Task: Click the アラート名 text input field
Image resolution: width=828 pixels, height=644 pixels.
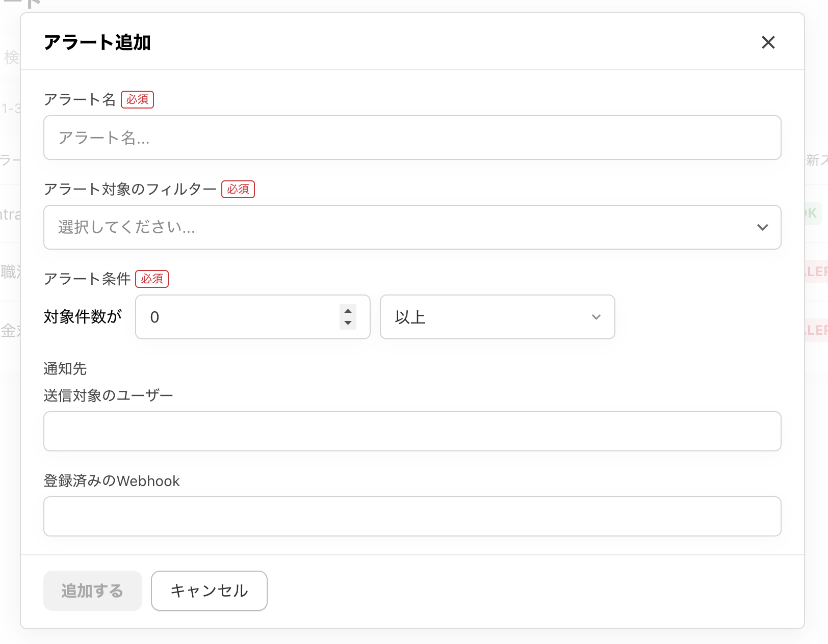Action: point(412,138)
